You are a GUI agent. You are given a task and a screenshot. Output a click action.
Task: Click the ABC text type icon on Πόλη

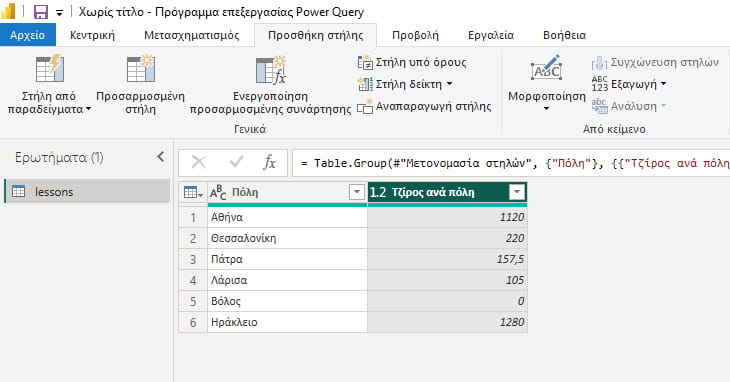218,192
